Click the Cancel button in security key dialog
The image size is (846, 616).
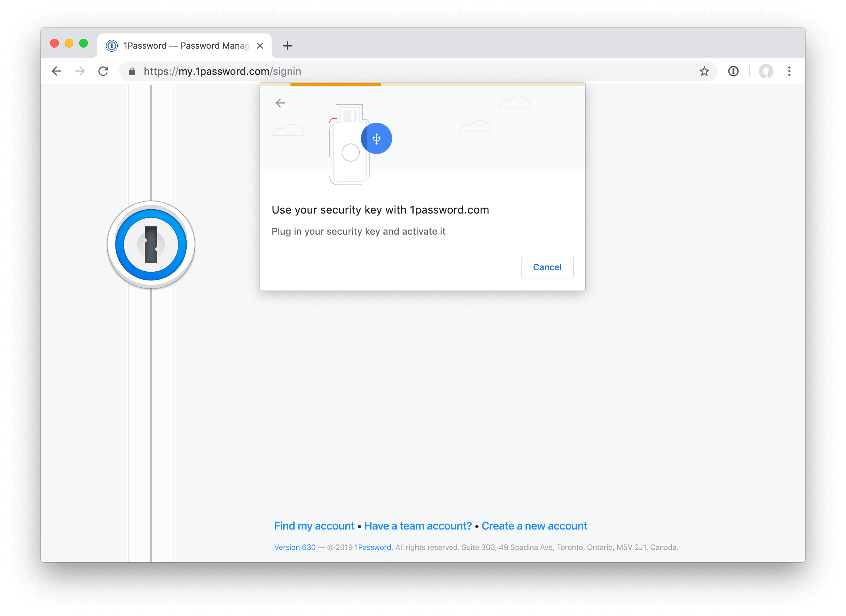pos(546,267)
